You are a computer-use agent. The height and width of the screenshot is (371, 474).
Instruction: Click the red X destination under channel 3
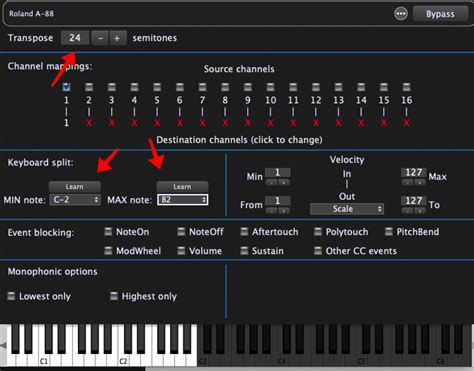click(112, 123)
